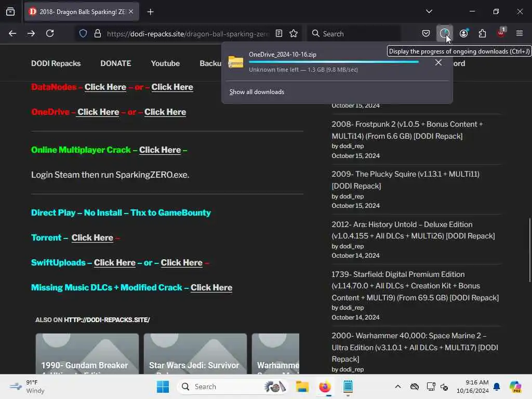Toggle reader view in address bar
532x399 pixels.
(279, 33)
